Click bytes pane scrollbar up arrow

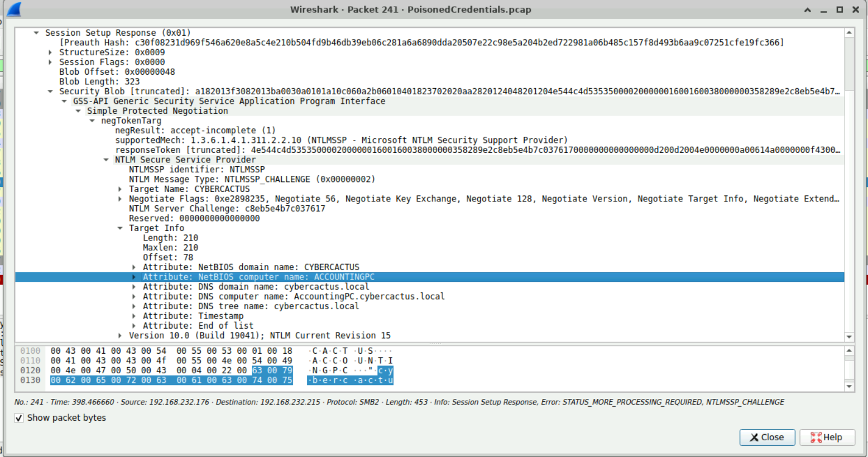click(849, 351)
